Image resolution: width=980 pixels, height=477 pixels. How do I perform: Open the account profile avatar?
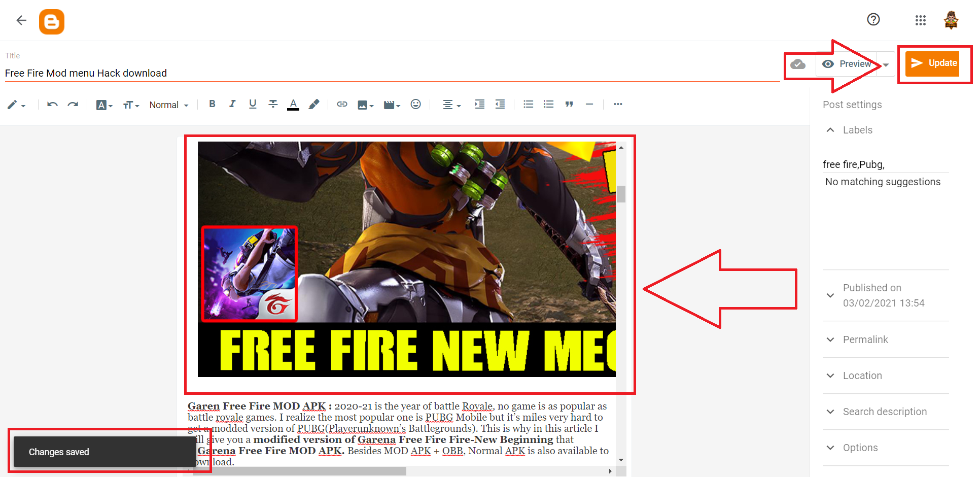coord(951,20)
